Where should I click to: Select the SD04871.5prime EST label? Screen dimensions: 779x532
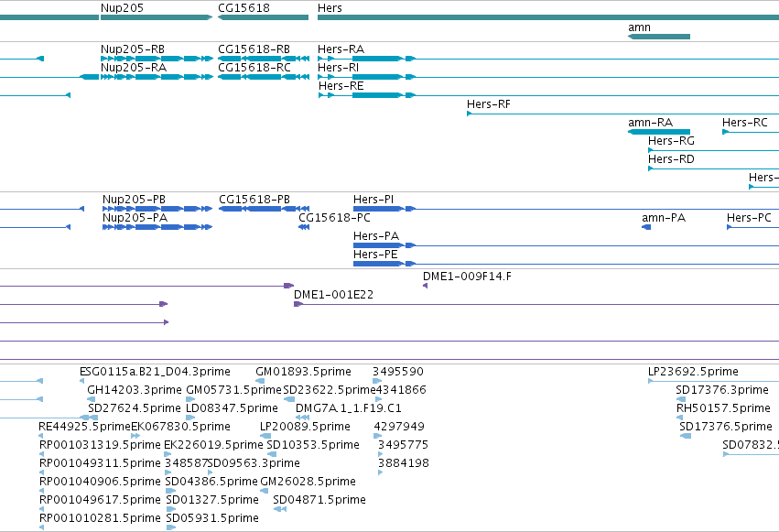tap(319, 500)
